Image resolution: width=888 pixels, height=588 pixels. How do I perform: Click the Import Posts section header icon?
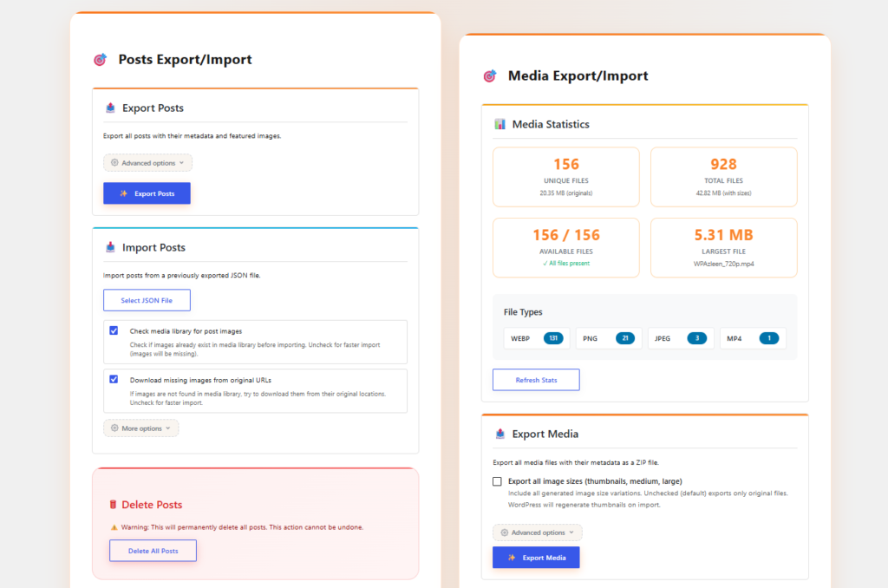[110, 247]
